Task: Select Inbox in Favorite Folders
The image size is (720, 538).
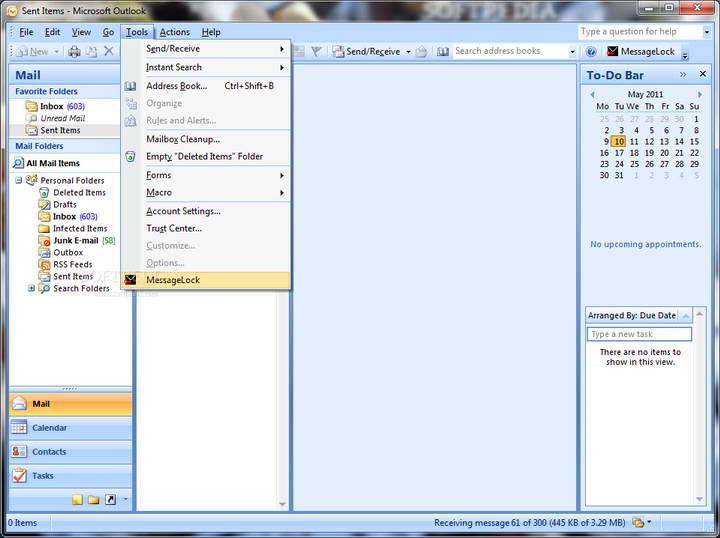Action: [62, 106]
